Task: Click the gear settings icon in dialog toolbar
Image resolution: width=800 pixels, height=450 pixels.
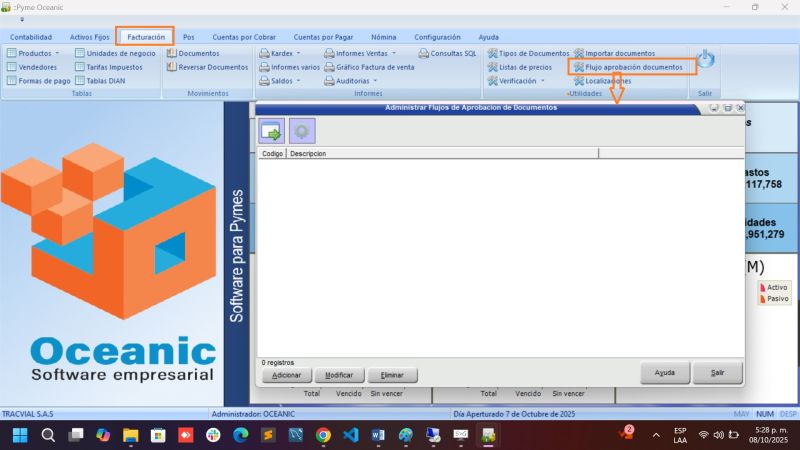Action: pos(302,131)
